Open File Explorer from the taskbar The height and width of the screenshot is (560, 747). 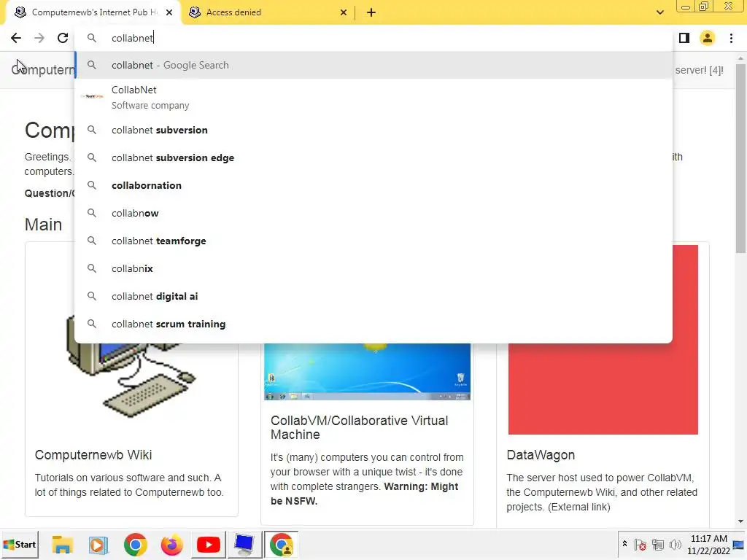point(63,544)
